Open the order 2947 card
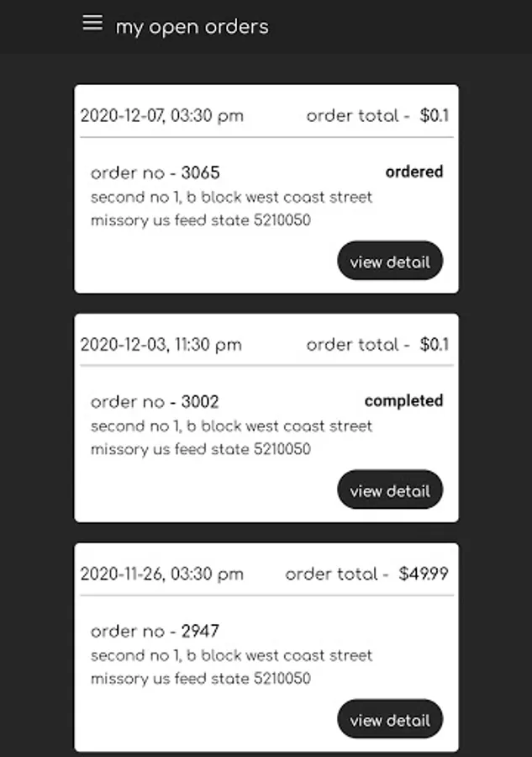The height and width of the screenshot is (757, 532). [266, 647]
